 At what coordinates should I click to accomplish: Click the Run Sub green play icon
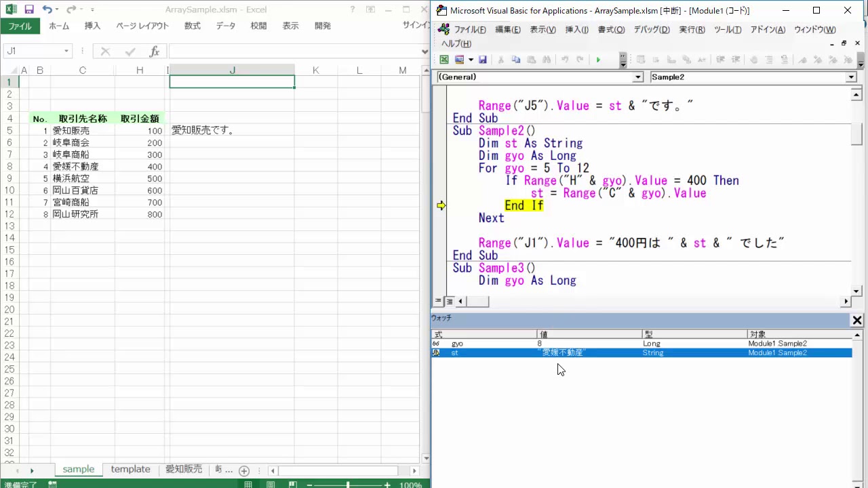(x=598, y=60)
